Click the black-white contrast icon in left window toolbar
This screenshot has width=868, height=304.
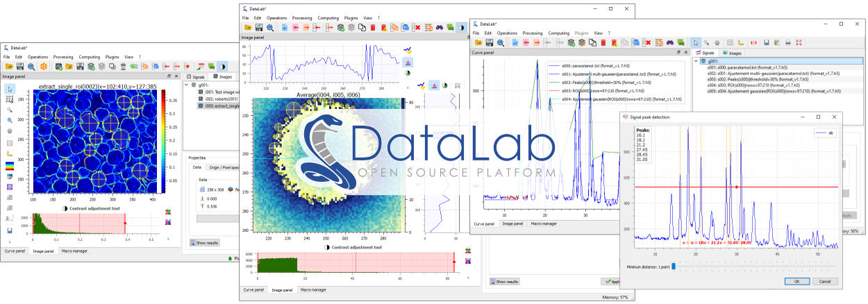tap(222, 66)
